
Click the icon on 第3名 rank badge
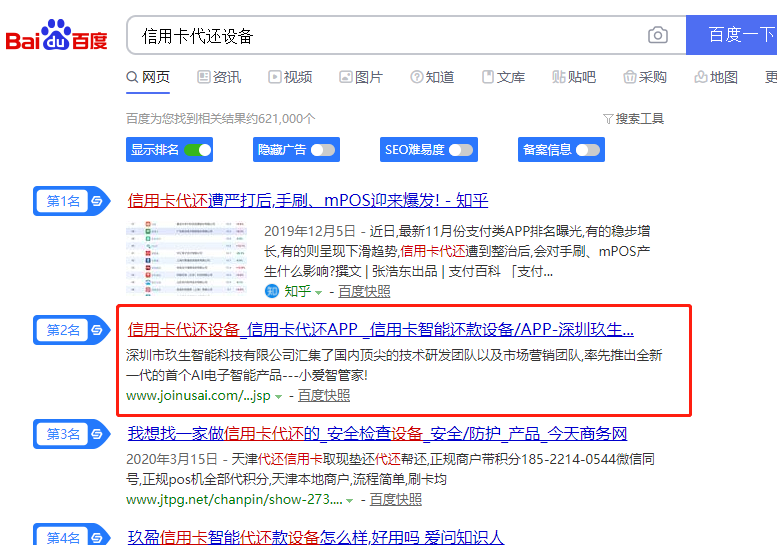(97, 434)
